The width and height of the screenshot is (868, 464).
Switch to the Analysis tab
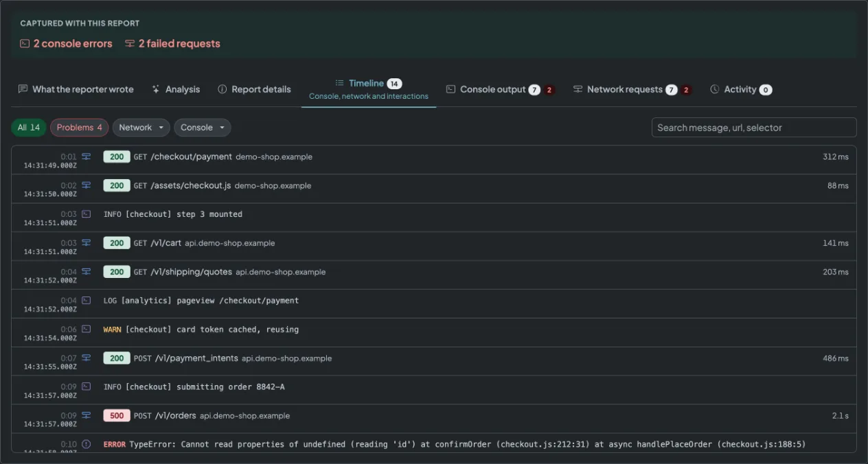[176, 89]
